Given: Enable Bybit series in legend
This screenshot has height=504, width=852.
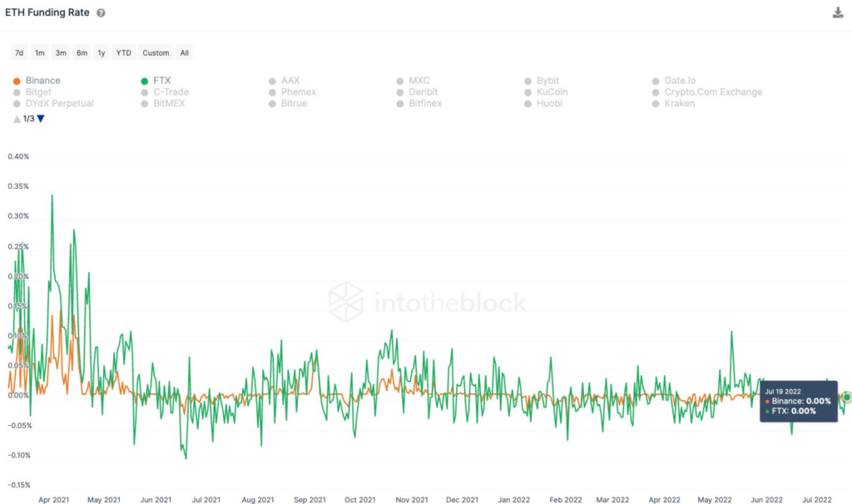Looking at the screenshot, I should pos(542,81).
